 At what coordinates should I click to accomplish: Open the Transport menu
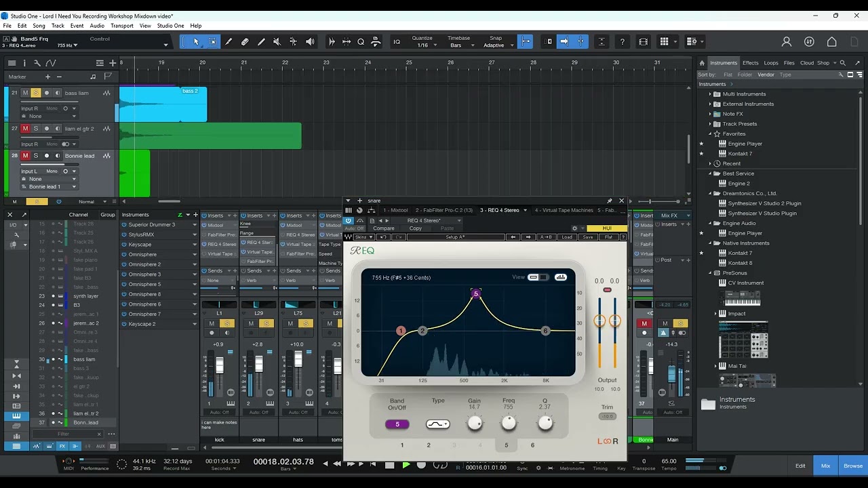click(x=122, y=26)
